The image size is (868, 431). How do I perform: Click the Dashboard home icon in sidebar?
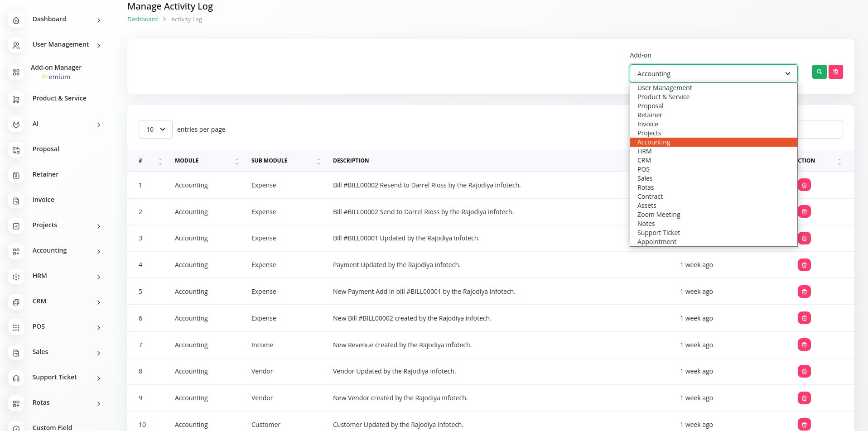[16, 20]
